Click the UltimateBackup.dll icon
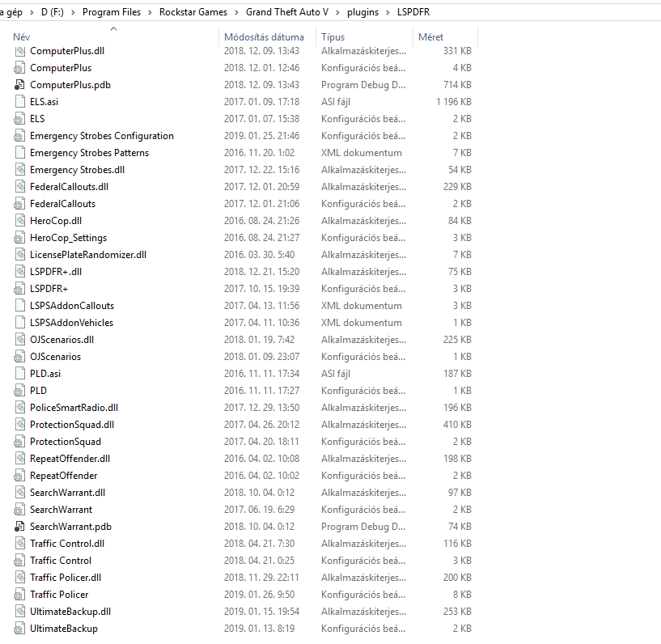 [19, 612]
